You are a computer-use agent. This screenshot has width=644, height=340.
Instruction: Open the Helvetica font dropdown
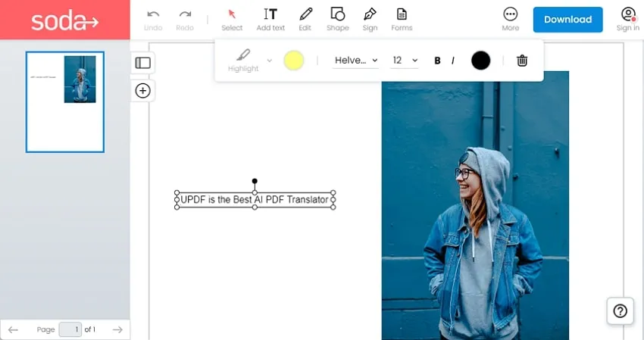[x=355, y=61]
